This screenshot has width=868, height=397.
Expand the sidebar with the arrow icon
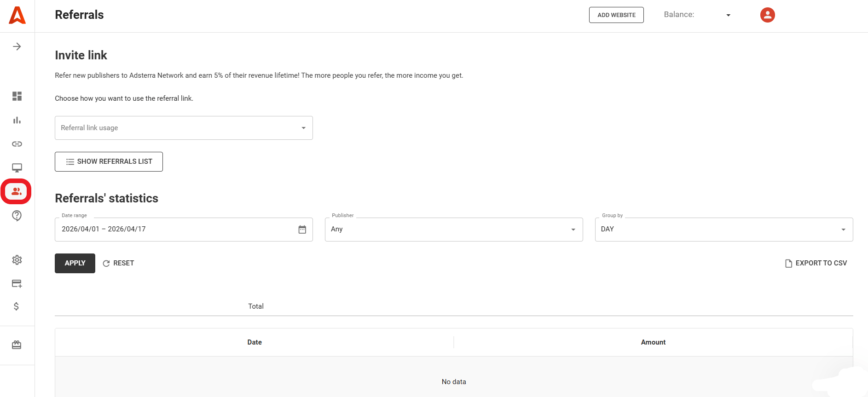point(17,46)
